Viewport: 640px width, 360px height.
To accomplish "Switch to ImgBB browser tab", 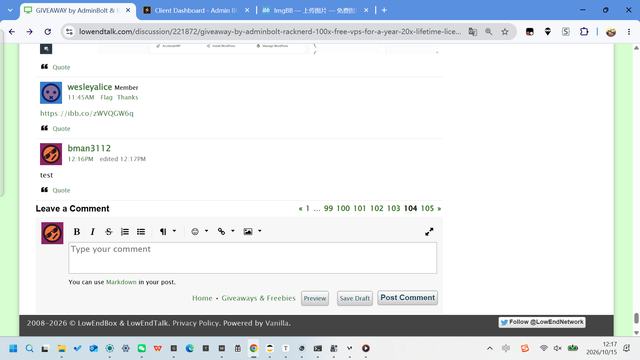I will [x=314, y=10].
